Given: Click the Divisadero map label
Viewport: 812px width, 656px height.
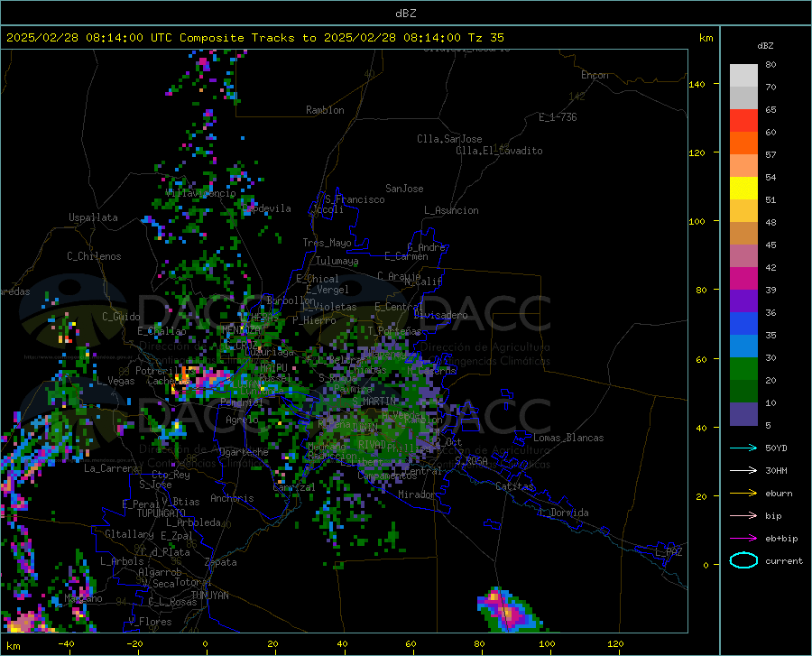Looking at the screenshot, I should (x=440, y=315).
